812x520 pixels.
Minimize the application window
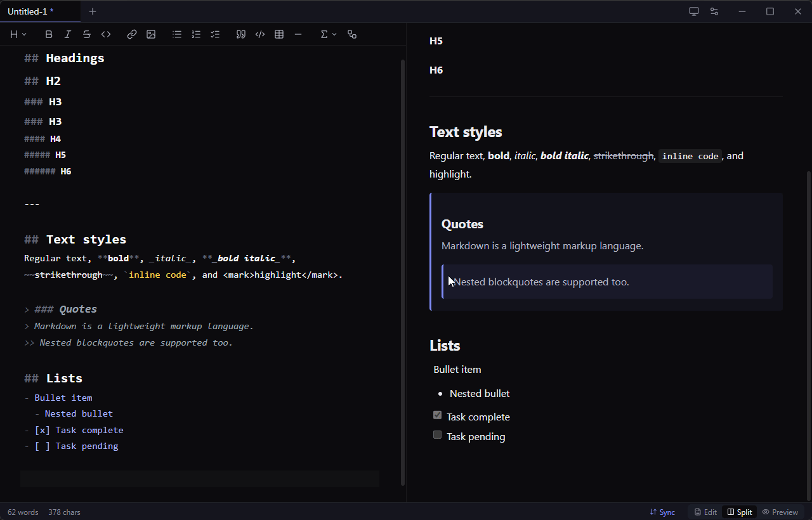(742, 11)
